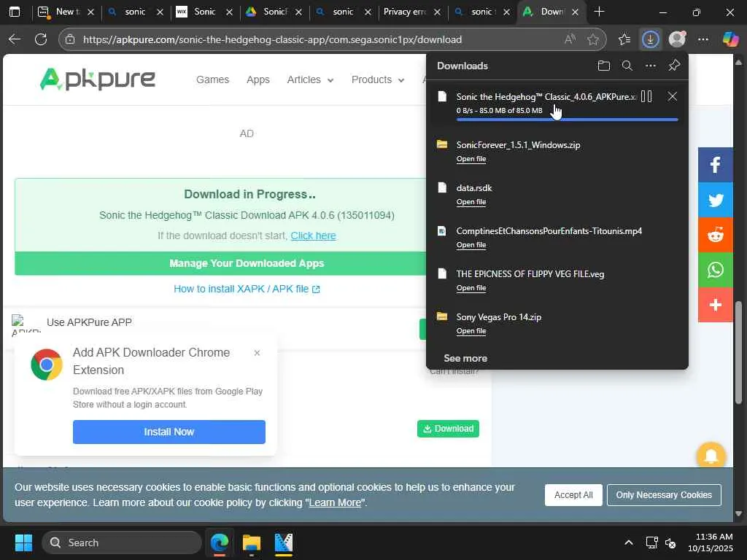Click the green Download button
This screenshot has height=560, width=747.
point(448,429)
